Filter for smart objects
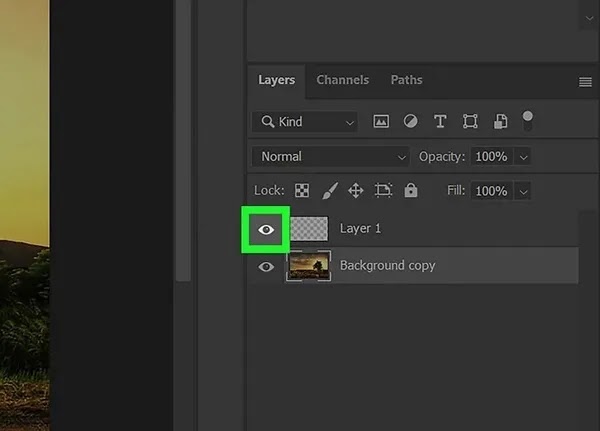The image size is (600, 431). click(501, 121)
